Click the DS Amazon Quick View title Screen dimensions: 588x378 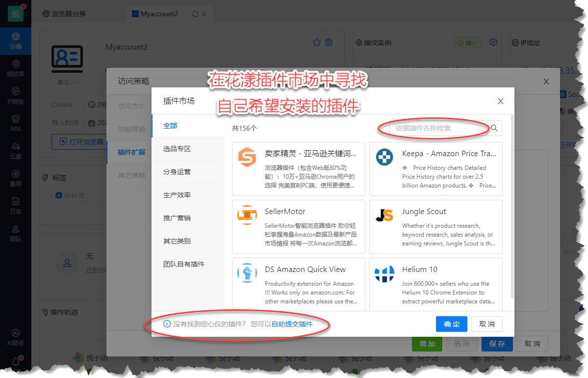point(305,270)
